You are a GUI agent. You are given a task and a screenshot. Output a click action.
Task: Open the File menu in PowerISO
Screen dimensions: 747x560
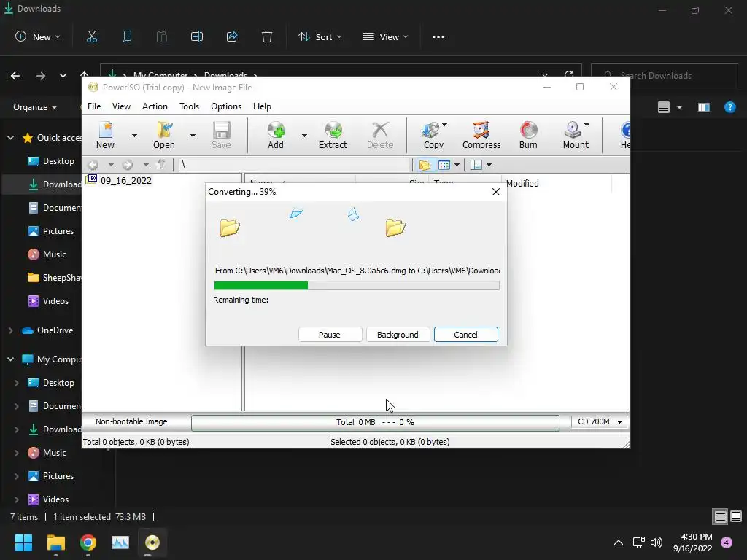pos(94,106)
